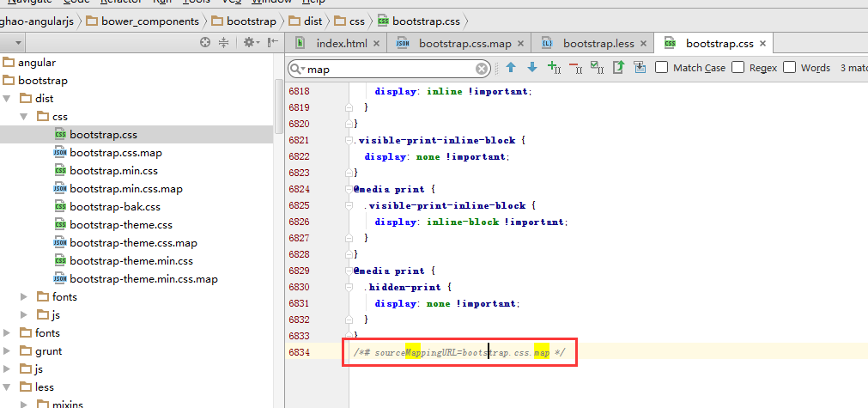Image resolution: width=868 pixels, height=408 pixels.
Task: Click css in the breadcrumb bar
Action: (x=349, y=21)
